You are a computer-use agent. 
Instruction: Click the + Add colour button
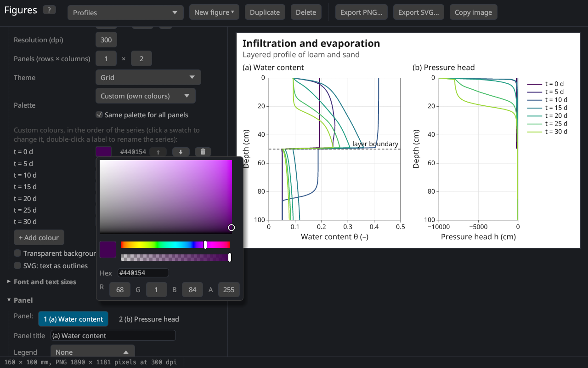coord(39,237)
